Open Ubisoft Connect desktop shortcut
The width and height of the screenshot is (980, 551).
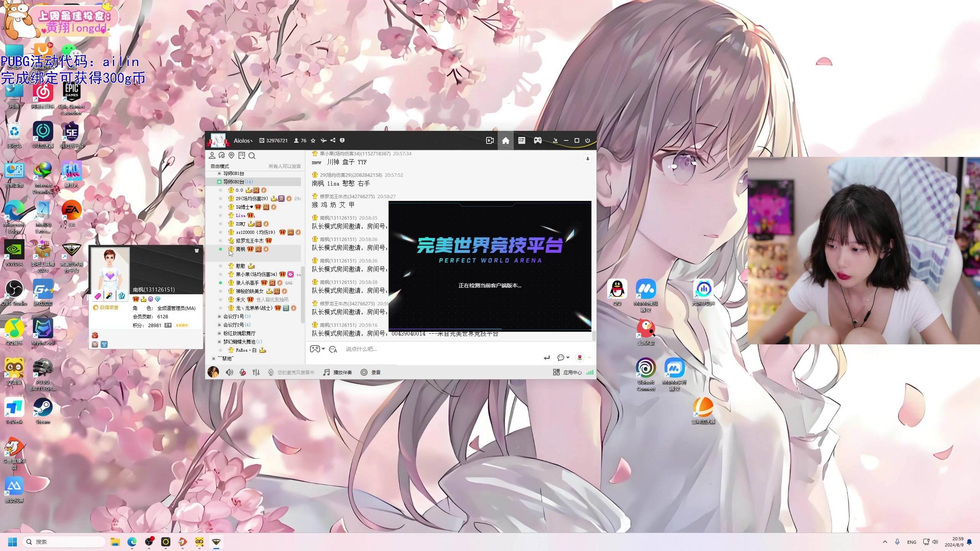pyautogui.click(x=646, y=375)
